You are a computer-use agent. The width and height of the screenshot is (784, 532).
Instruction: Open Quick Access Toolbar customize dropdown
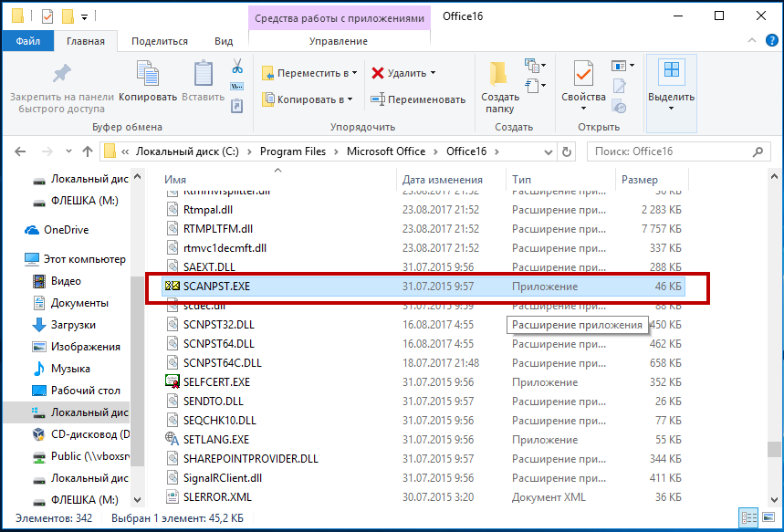coord(85,17)
